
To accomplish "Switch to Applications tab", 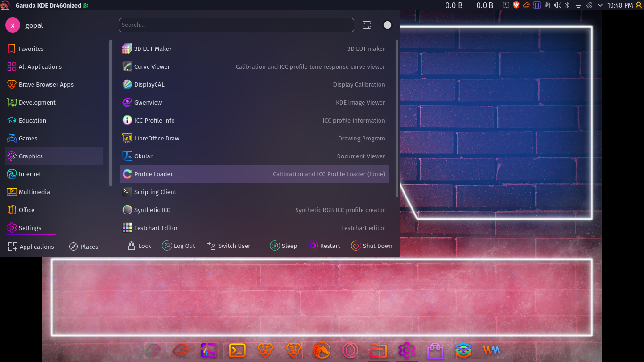I will pos(31,247).
